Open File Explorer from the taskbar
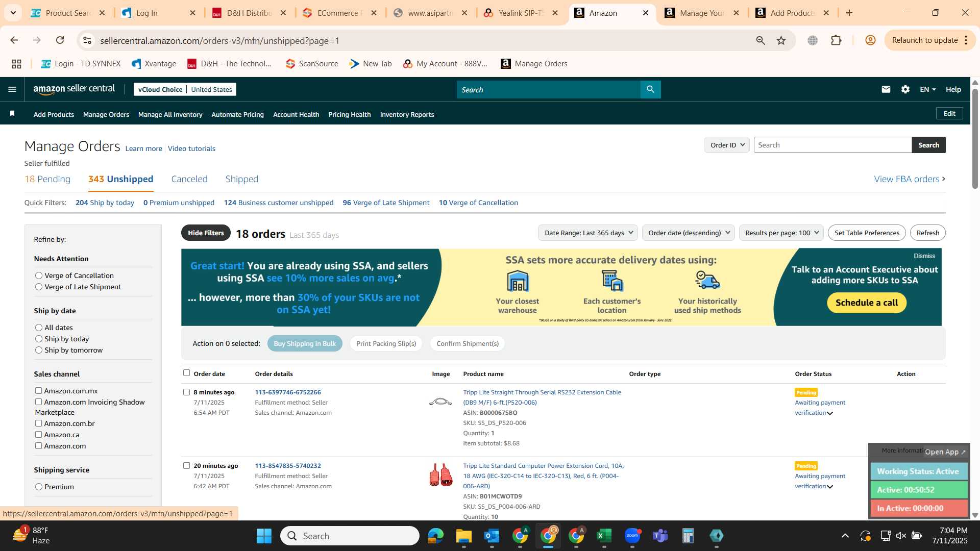 (463, 536)
